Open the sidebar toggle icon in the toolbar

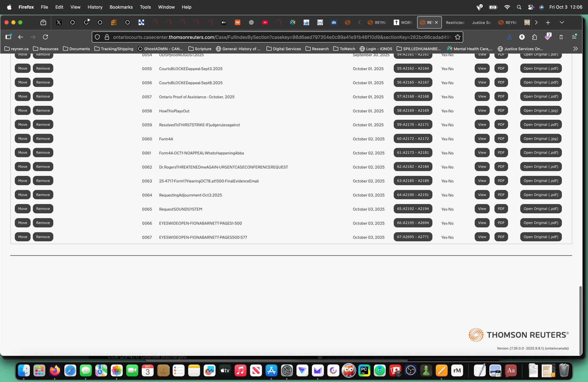tap(8, 37)
